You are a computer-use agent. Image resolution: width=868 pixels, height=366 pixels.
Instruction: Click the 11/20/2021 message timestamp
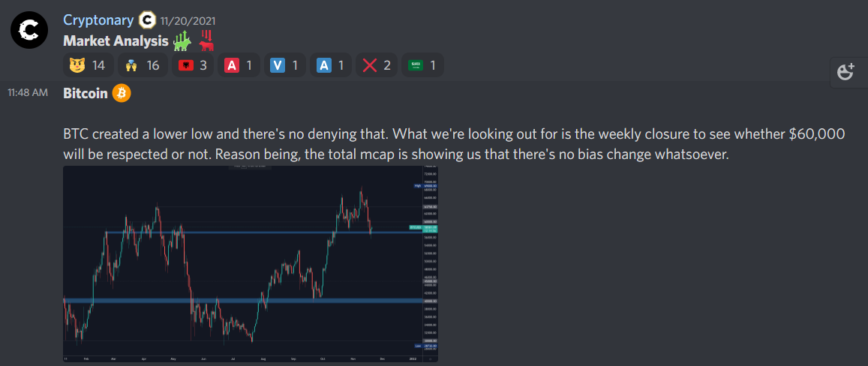[x=188, y=22]
